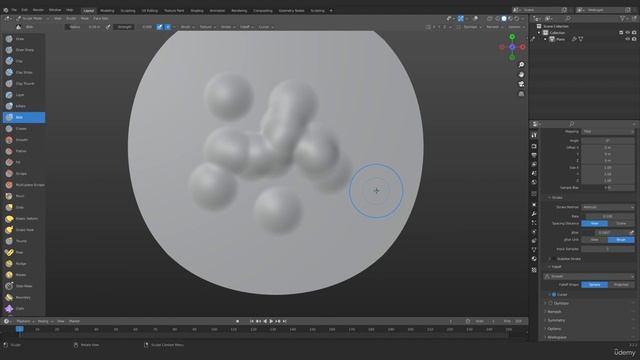Select the Elastic Deform brush
This screenshot has width=640, height=360.
24,219
